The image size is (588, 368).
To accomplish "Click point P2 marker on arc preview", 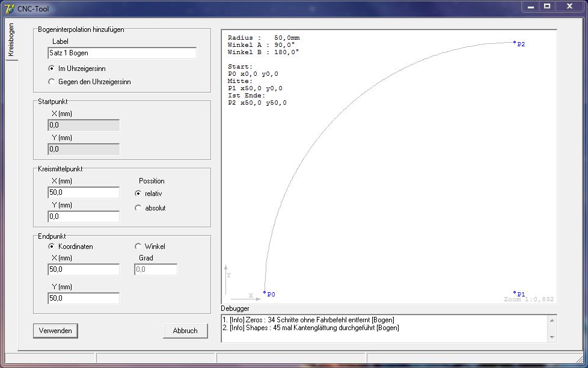I will point(515,43).
